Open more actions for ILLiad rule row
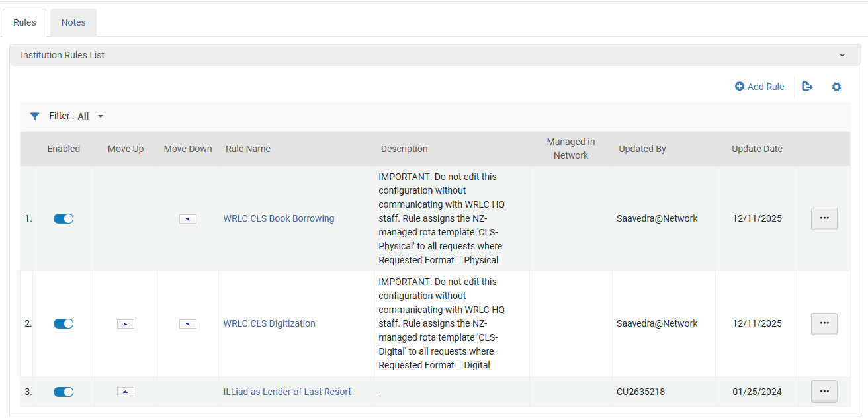Image resolution: width=868 pixels, height=418 pixels. [824, 391]
